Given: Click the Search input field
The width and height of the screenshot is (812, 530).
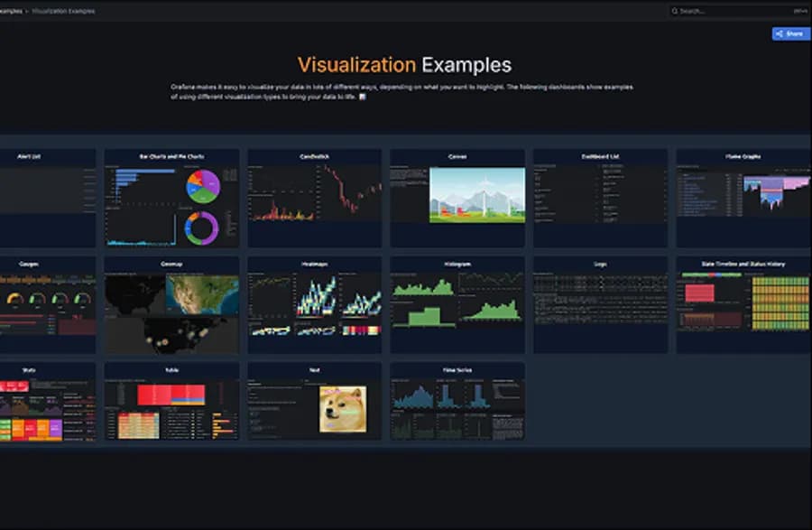Looking at the screenshot, I should click(740, 11).
